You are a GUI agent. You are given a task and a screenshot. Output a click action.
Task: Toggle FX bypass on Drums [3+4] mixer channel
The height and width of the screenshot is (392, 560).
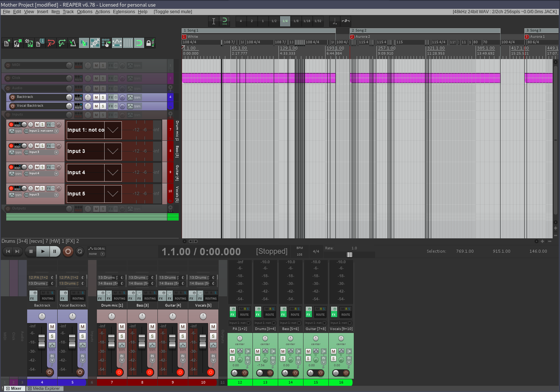(x=258, y=309)
